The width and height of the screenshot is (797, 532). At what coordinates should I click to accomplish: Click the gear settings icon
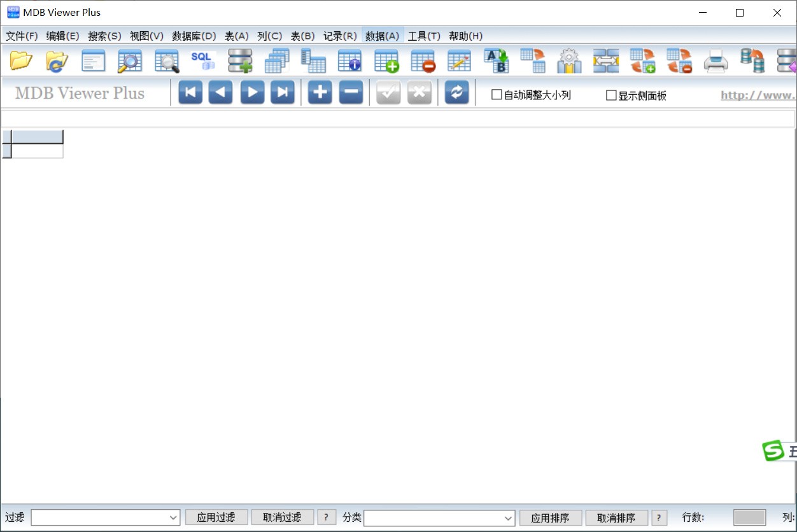pyautogui.click(x=570, y=61)
